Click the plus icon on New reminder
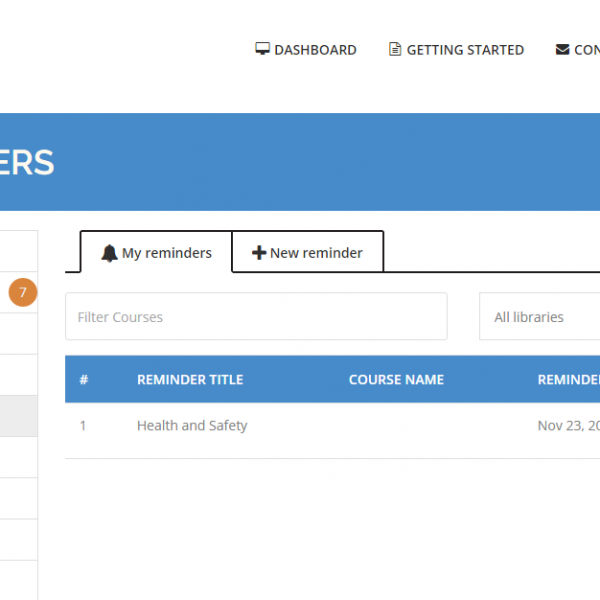This screenshot has height=600, width=600. (x=259, y=253)
